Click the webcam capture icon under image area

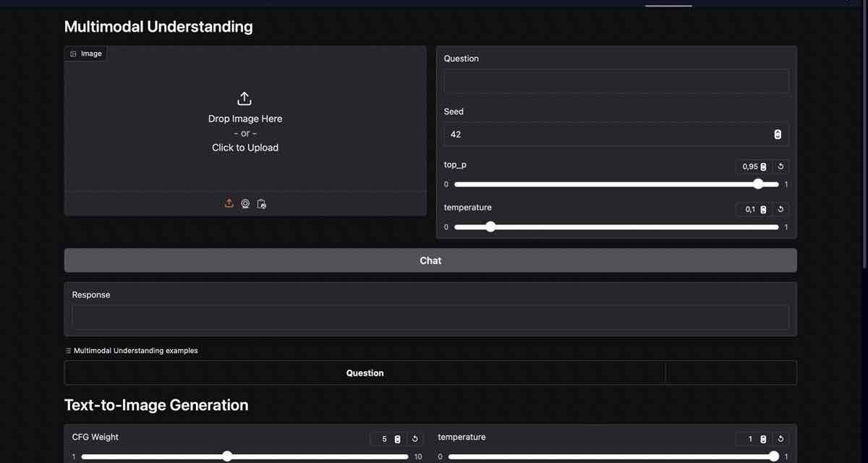[x=245, y=204]
